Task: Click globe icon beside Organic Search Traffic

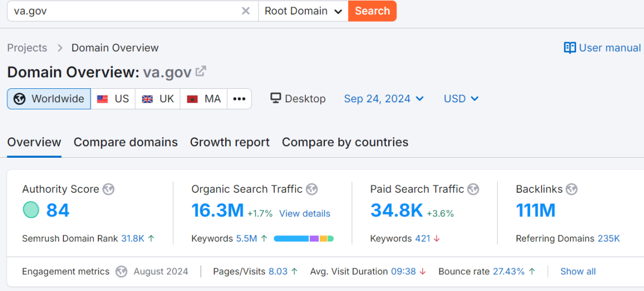Action: [312, 189]
